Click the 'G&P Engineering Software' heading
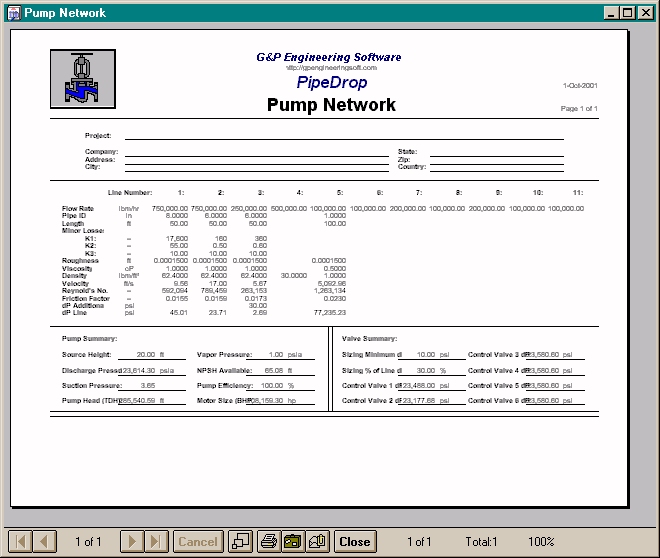Viewport: 660px width, 558px height. pyautogui.click(x=329, y=57)
